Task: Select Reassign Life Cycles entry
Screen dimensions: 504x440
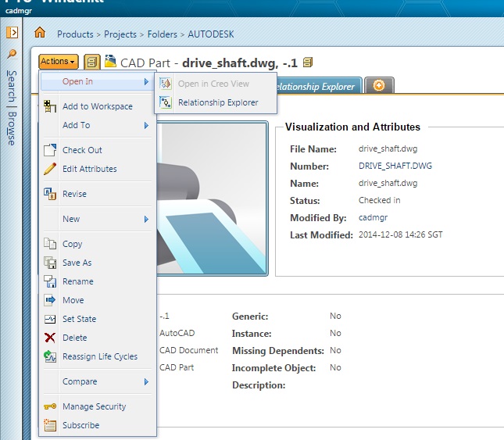Action: coord(98,356)
